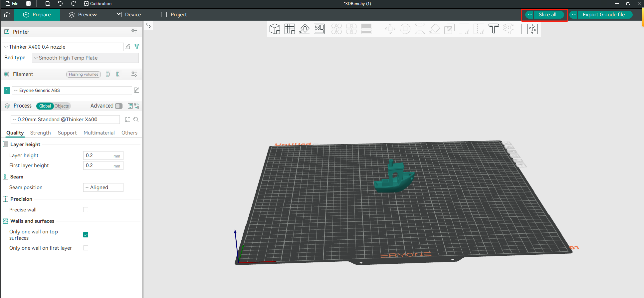Open Filament section settings sliders icon
This screenshot has height=298, width=644.
[x=134, y=74]
